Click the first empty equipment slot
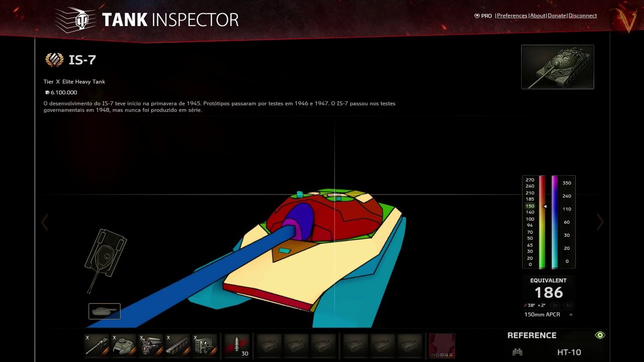 click(269, 346)
